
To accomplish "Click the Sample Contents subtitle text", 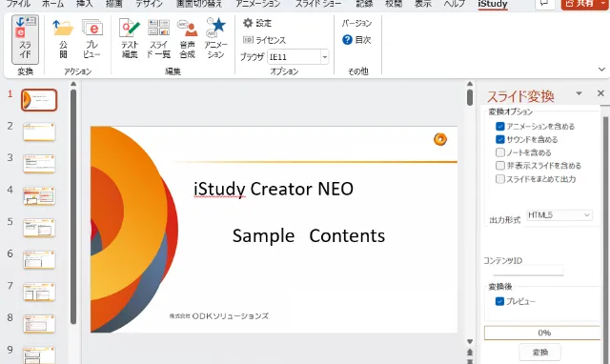I will (309, 235).
